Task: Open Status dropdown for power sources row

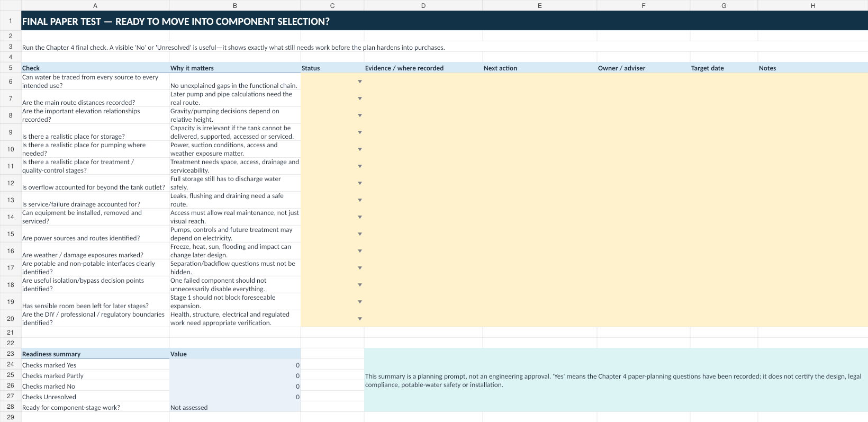Action: coord(360,234)
